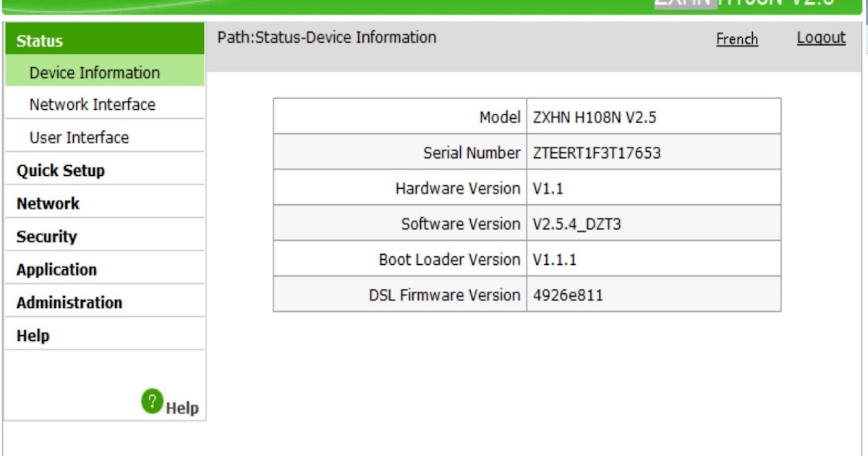
Task: Click the Model row label
Action: [x=500, y=117]
